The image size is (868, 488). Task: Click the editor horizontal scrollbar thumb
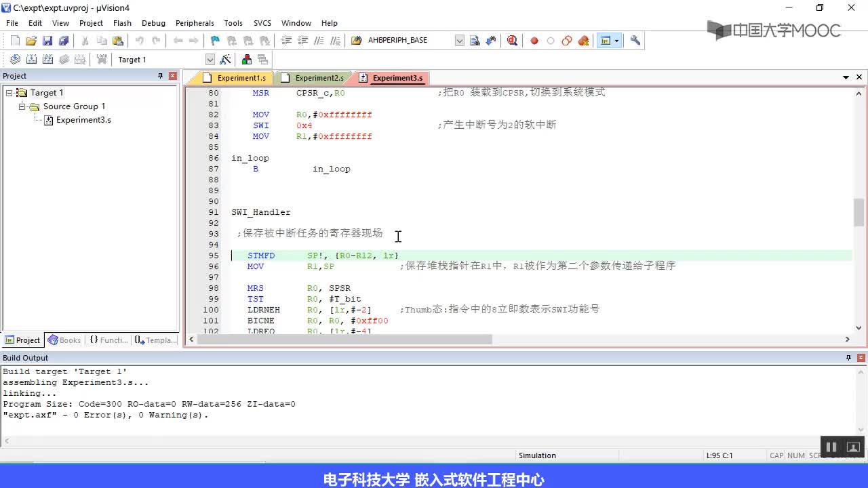(x=346, y=340)
